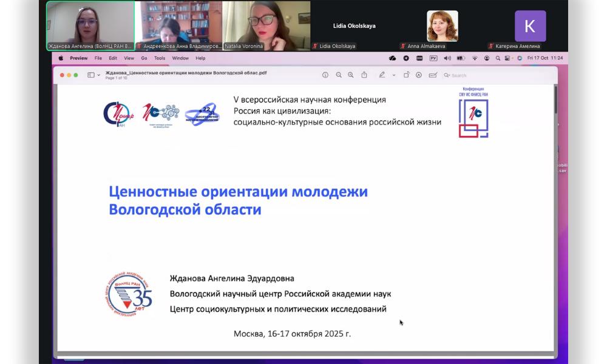Click the Inspector info icon in Preview toolbar
This screenshot has height=364, width=607.
point(325,75)
